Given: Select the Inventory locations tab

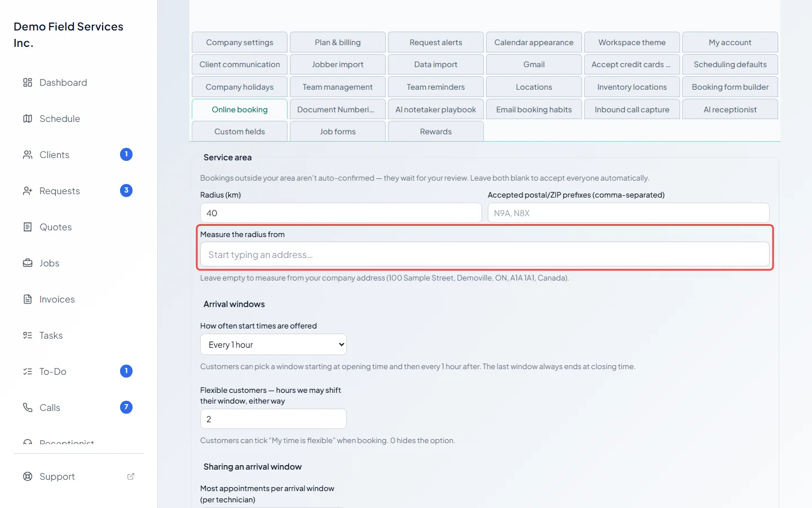Looking at the screenshot, I should [x=632, y=87].
